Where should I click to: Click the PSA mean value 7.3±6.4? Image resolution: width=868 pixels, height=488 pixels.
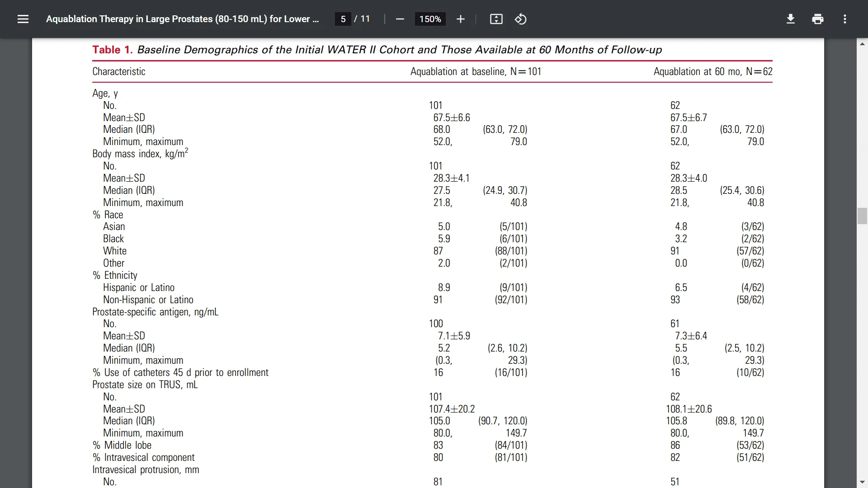[x=691, y=336]
